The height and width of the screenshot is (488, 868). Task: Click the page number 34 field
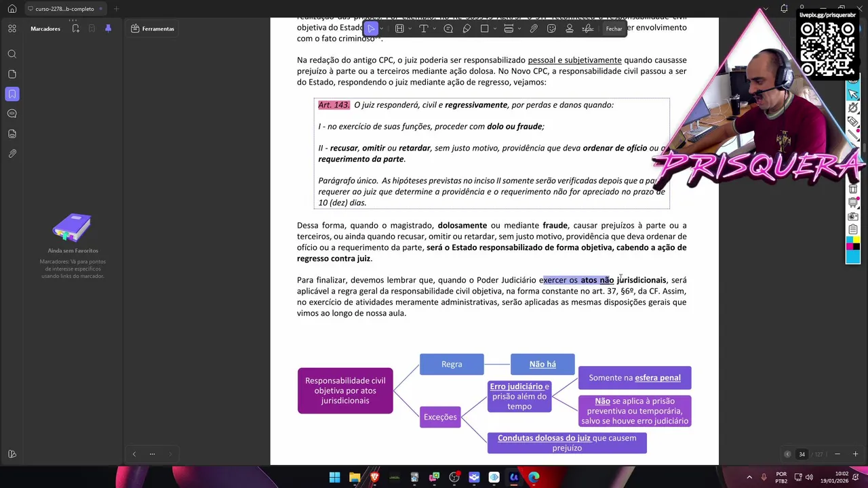coord(802,454)
